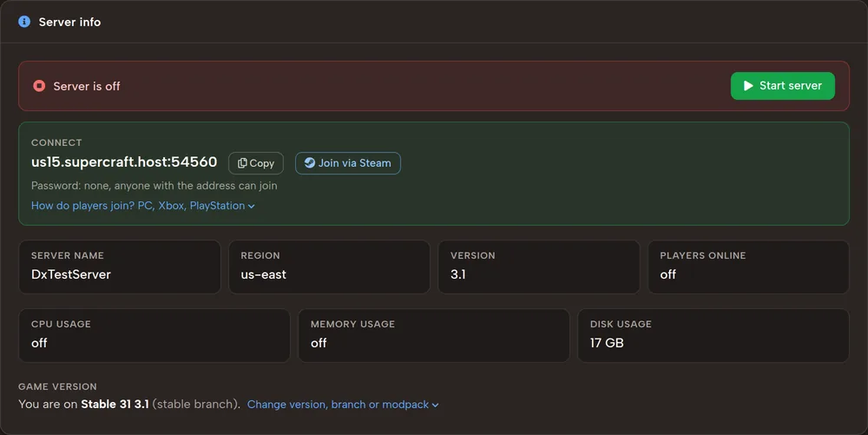Click the Server is off status text
Screen dimensions: 868x435
86,86
